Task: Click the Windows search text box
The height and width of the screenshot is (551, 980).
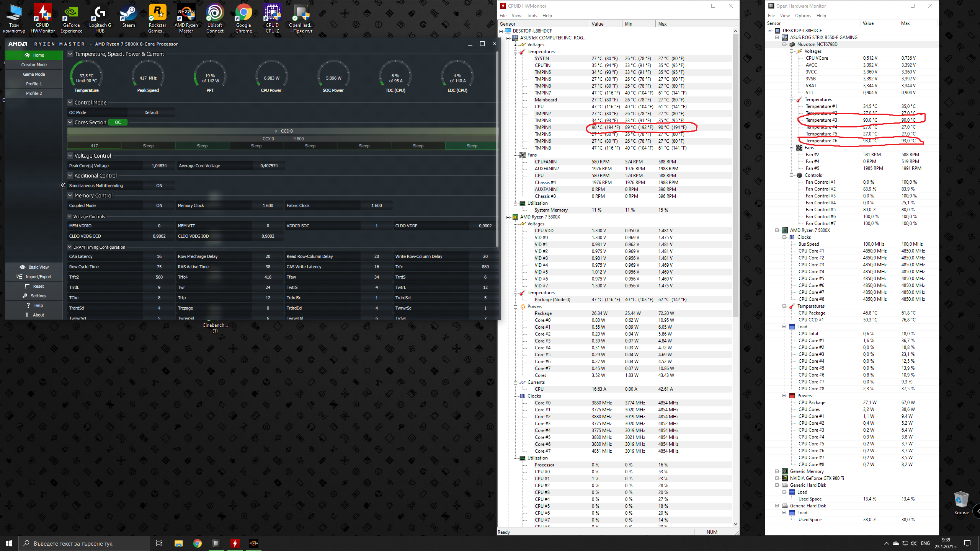Action: coord(84,543)
